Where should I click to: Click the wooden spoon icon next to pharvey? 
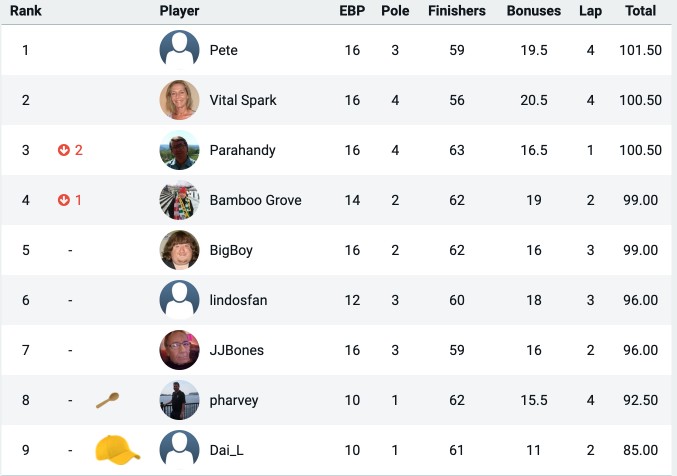108,400
